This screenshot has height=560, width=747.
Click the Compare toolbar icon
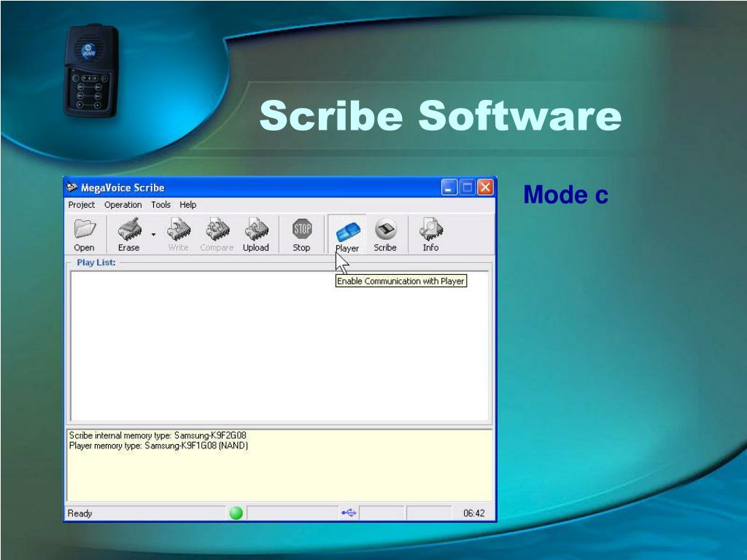point(217,230)
